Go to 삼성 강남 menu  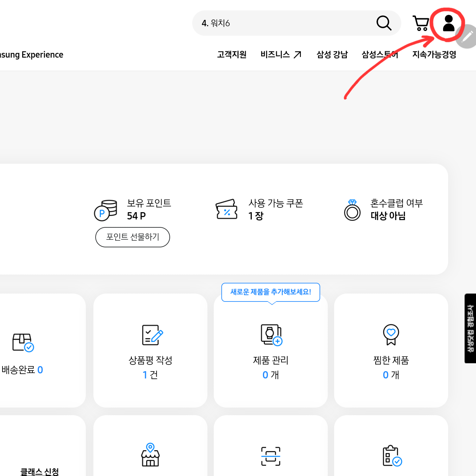click(x=332, y=54)
